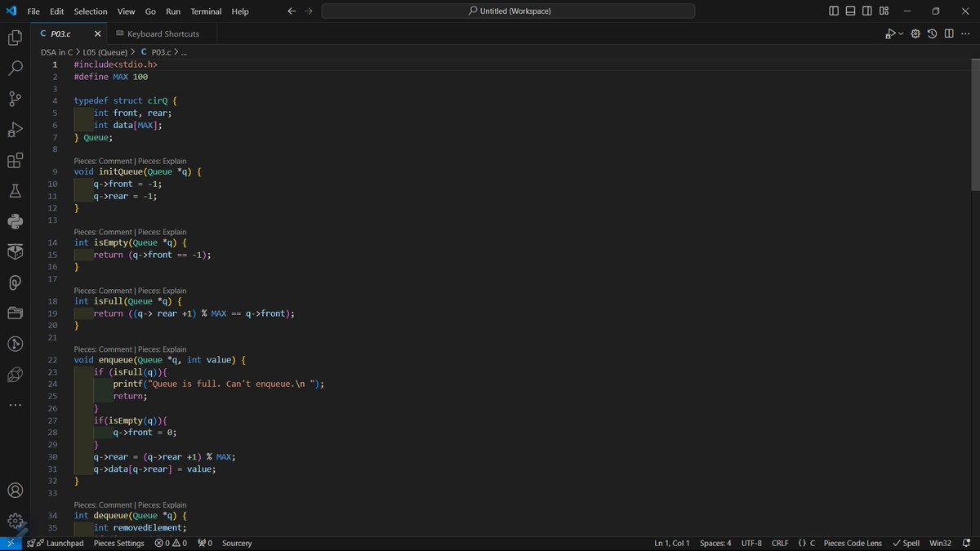Open the File menu
Viewport: 980px width, 551px height.
[33, 11]
